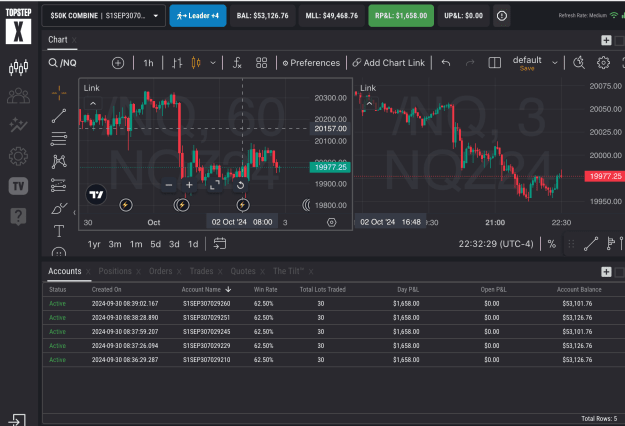625x426 pixels.
Task: Open chart settings gear in toolbar
Action: tap(603, 63)
